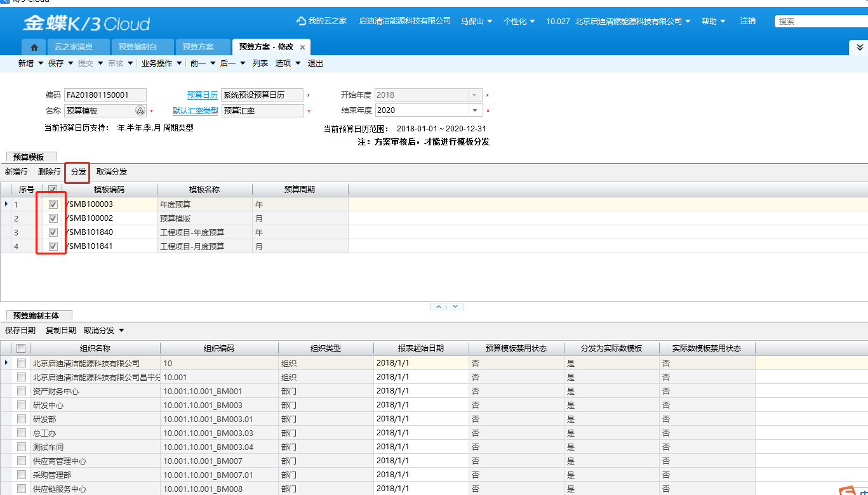Toggle select-all checkbox in 预算编制主体 grid header

(22, 348)
